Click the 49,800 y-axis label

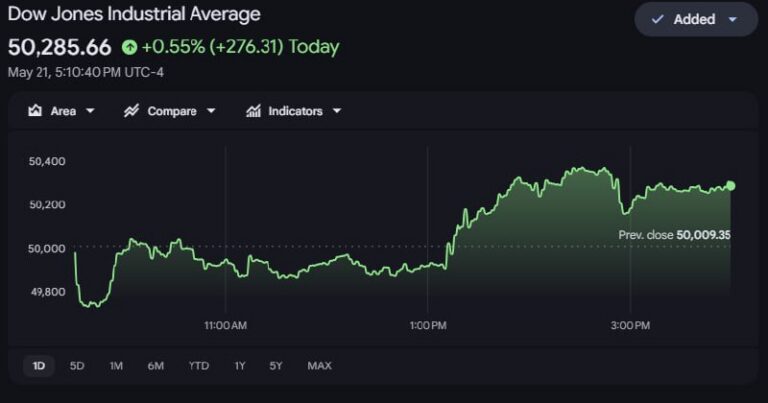(48, 292)
